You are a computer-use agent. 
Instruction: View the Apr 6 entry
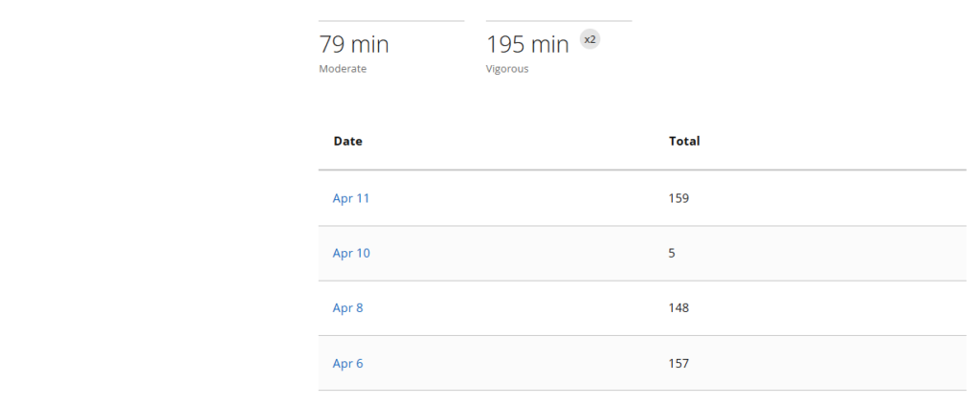click(x=347, y=364)
